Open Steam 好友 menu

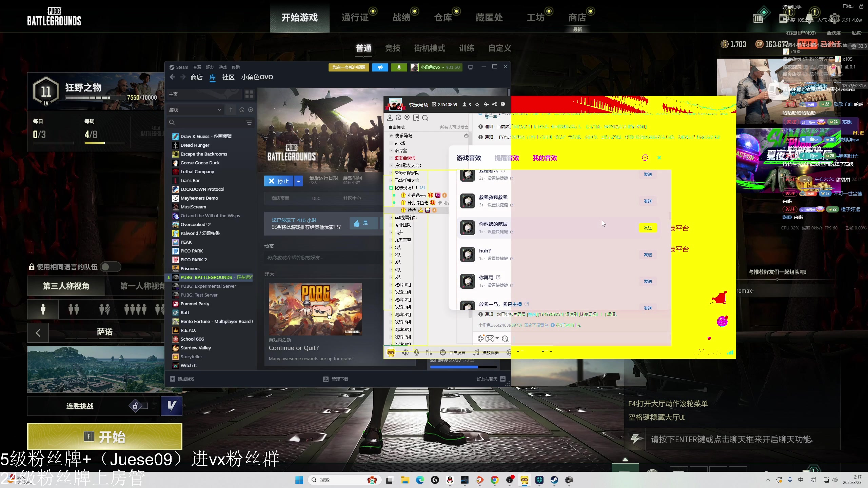[x=210, y=67]
